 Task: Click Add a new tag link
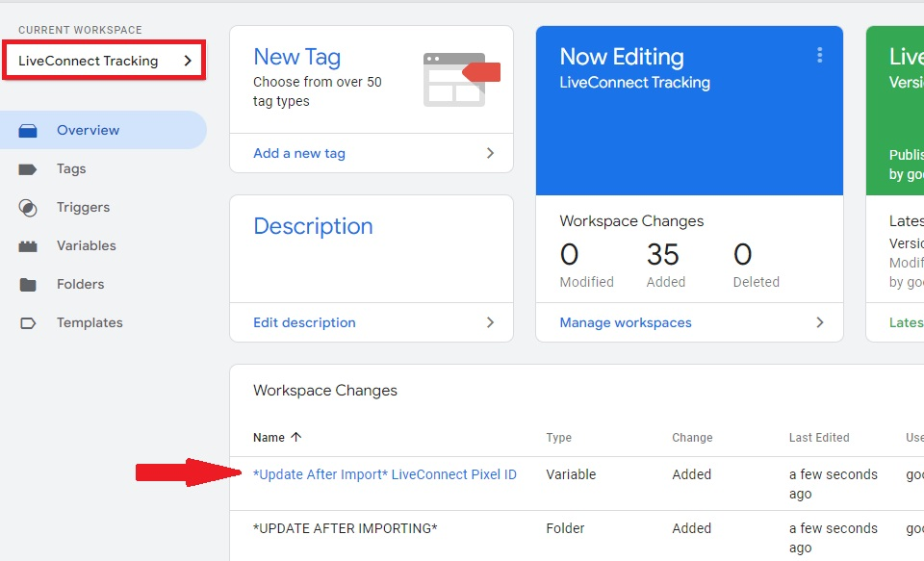(x=299, y=153)
